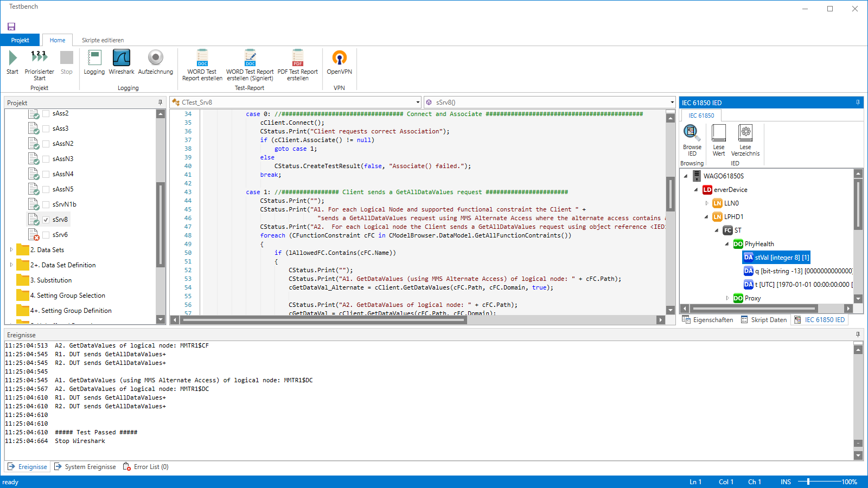
Task: Enable the sAssN4 checkbox
Action: tap(46, 174)
